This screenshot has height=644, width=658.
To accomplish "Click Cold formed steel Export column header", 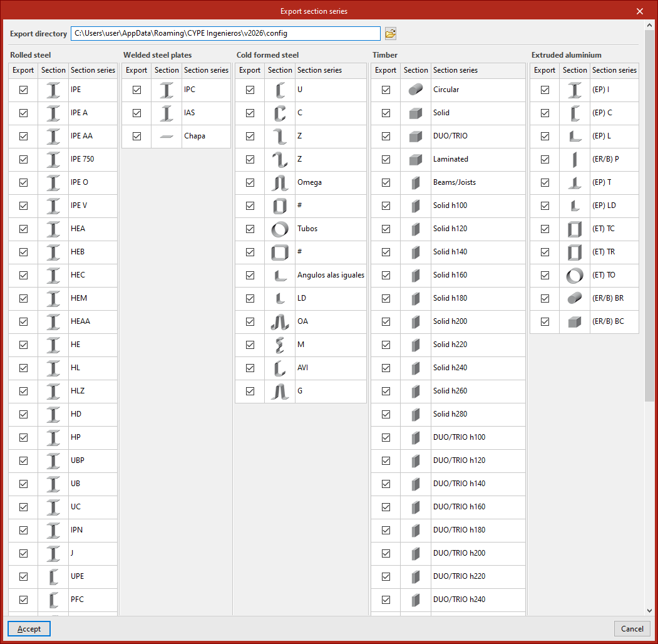I will (x=250, y=71).
